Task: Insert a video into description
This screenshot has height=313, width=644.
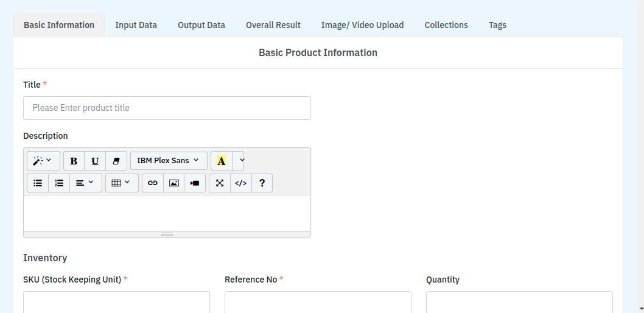Action: (195, 183)
